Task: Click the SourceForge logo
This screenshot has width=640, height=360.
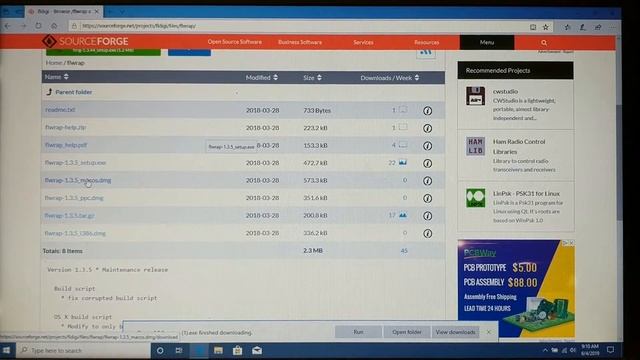Action: tap(85, 41)
